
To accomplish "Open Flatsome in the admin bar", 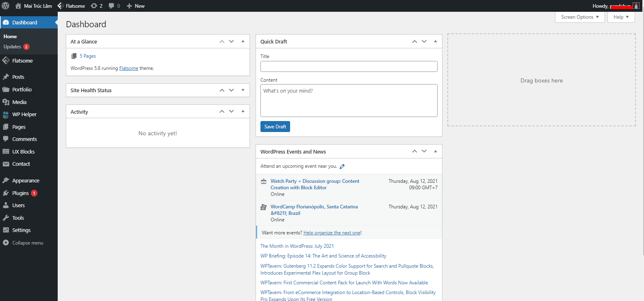I will click(x=71, y=6).
